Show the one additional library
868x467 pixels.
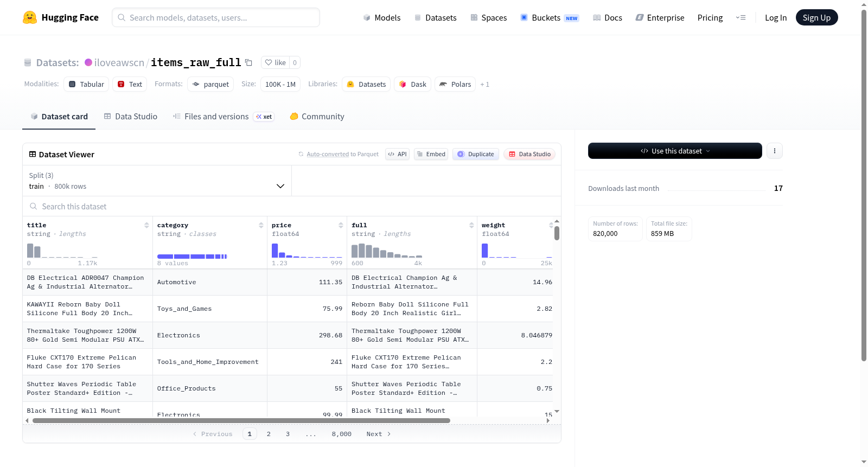(x=484, y=85)
